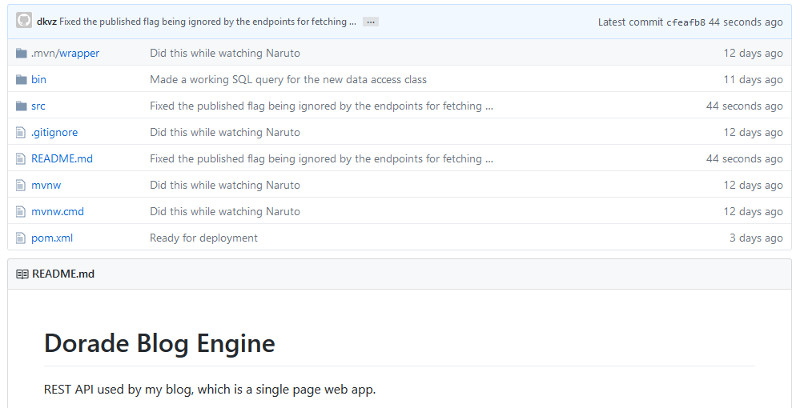The width and height of the screenshot is (800, 408).
Task: Open the mvnw file link
Action: 47,185
